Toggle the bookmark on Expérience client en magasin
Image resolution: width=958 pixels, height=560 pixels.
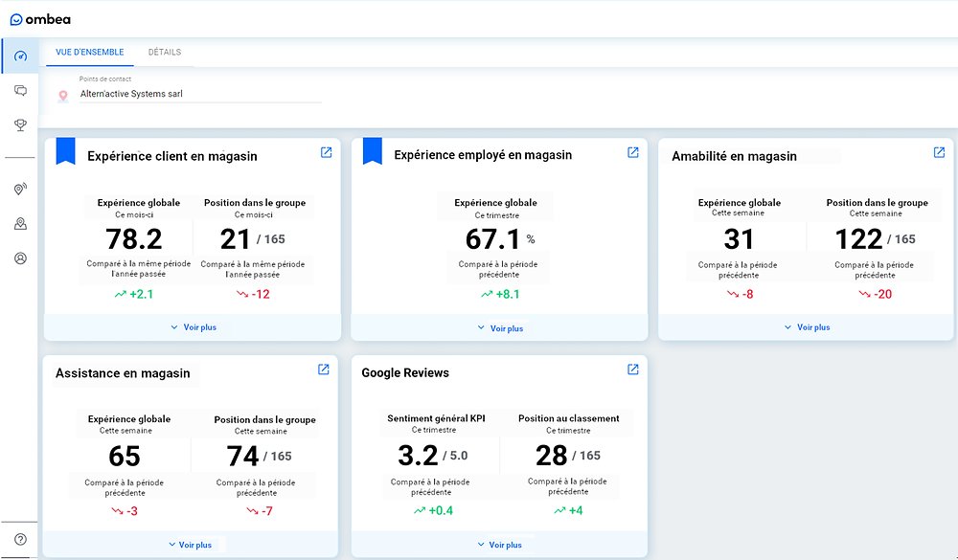click(65, 151)
